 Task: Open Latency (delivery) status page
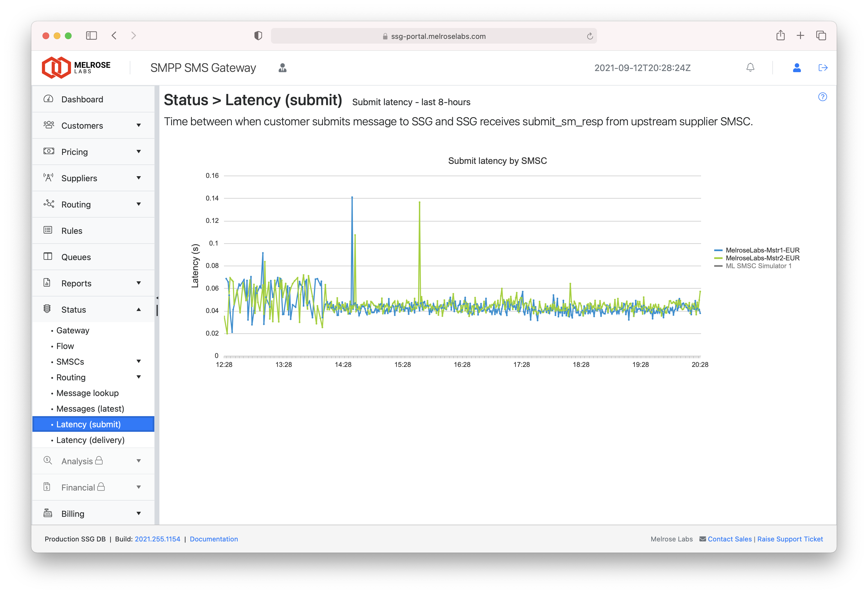90,440
